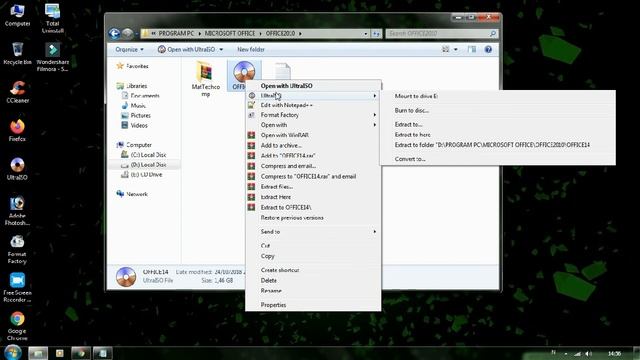Open Total Uninstall desktop icon
The width and height of the screenshot is (640, 360).
point(53,18)
